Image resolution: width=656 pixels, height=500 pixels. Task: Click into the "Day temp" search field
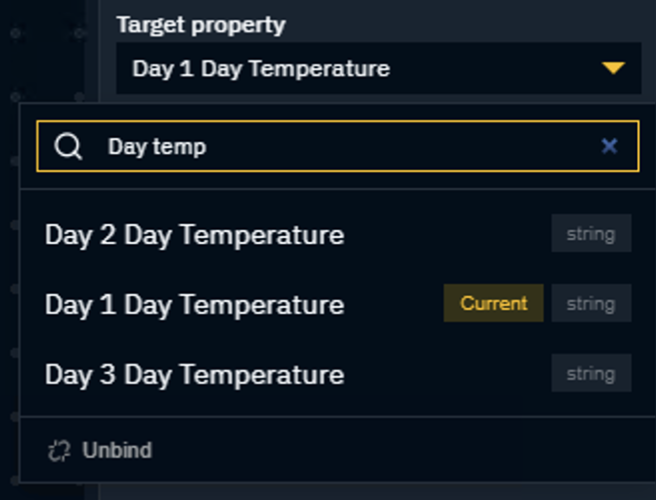coord(338,146)
